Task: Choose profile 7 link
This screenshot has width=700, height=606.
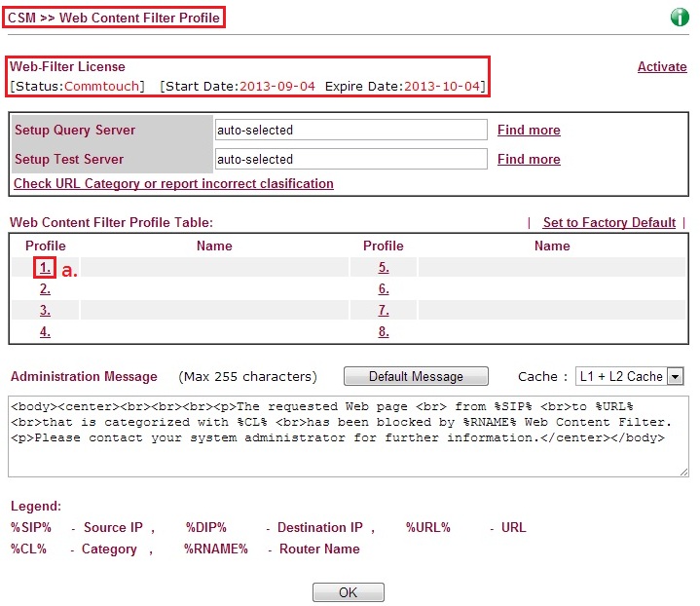Action: tap(384, 311)
